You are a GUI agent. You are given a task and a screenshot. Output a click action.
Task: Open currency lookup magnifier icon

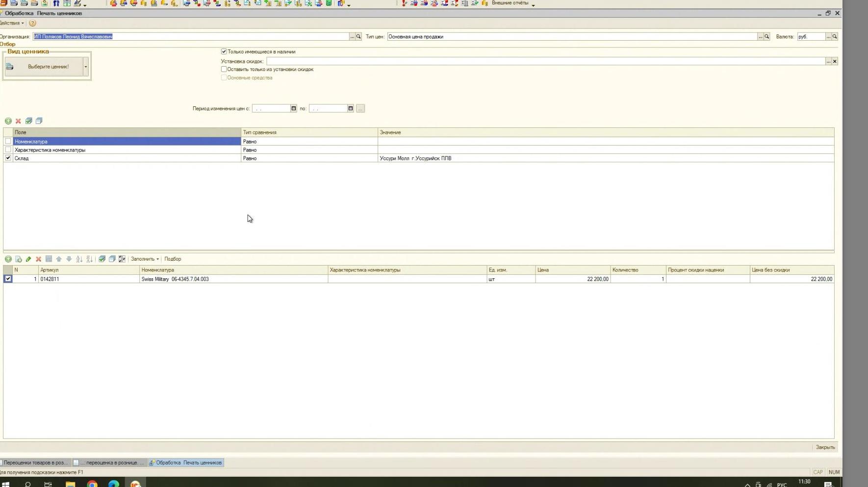click(835, 37)
